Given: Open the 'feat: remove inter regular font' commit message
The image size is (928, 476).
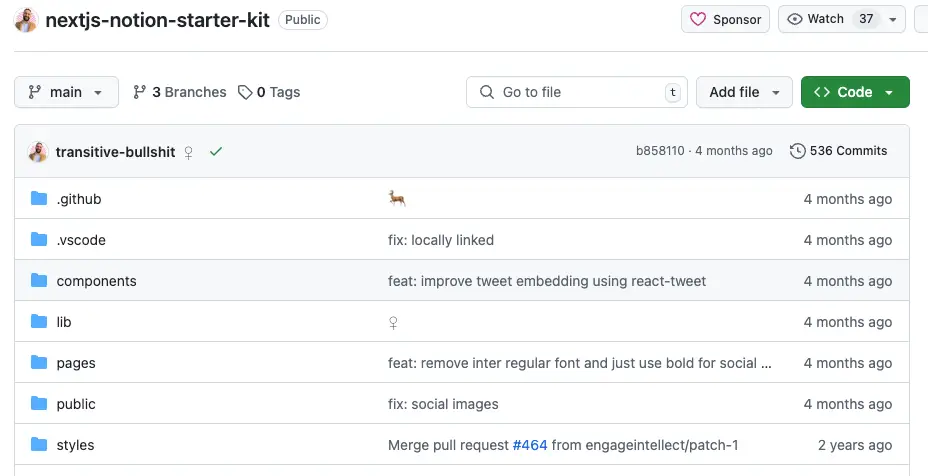Looking at the screenshot, I should click(x=579, y=363).
